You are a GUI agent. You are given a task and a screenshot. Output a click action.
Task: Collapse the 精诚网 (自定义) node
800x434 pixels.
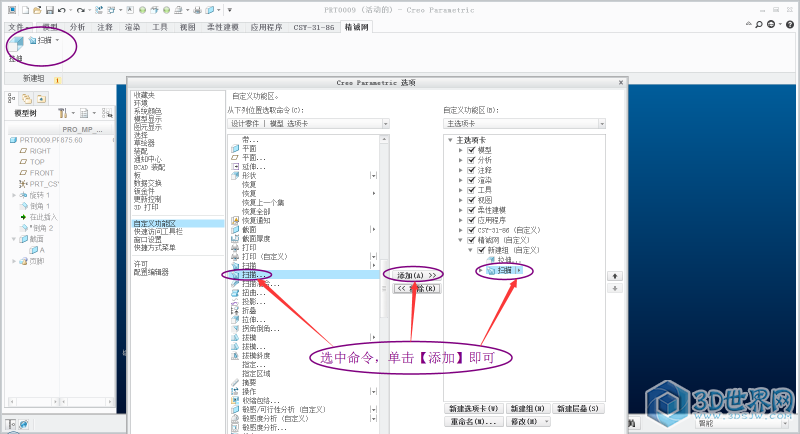460,240
